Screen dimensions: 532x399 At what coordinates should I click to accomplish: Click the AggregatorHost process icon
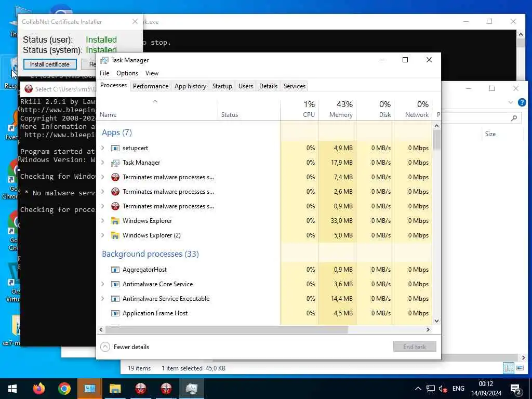[x=115, y=270]
